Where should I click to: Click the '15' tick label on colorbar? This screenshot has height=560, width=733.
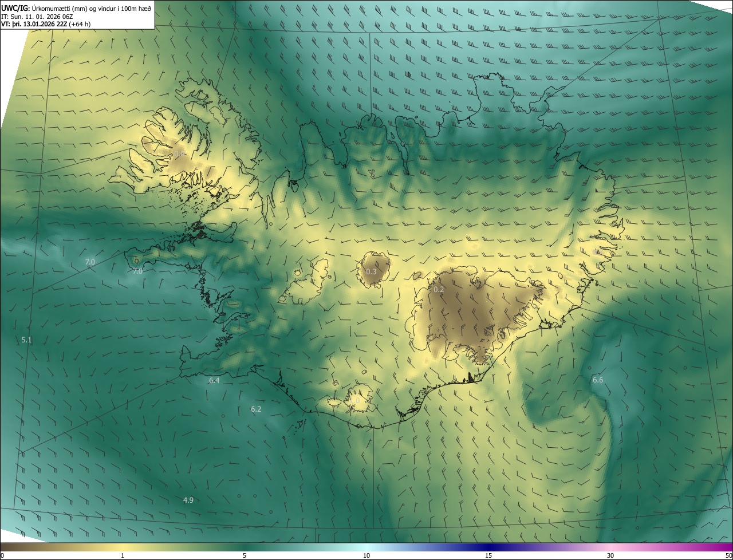coord(488,555)
